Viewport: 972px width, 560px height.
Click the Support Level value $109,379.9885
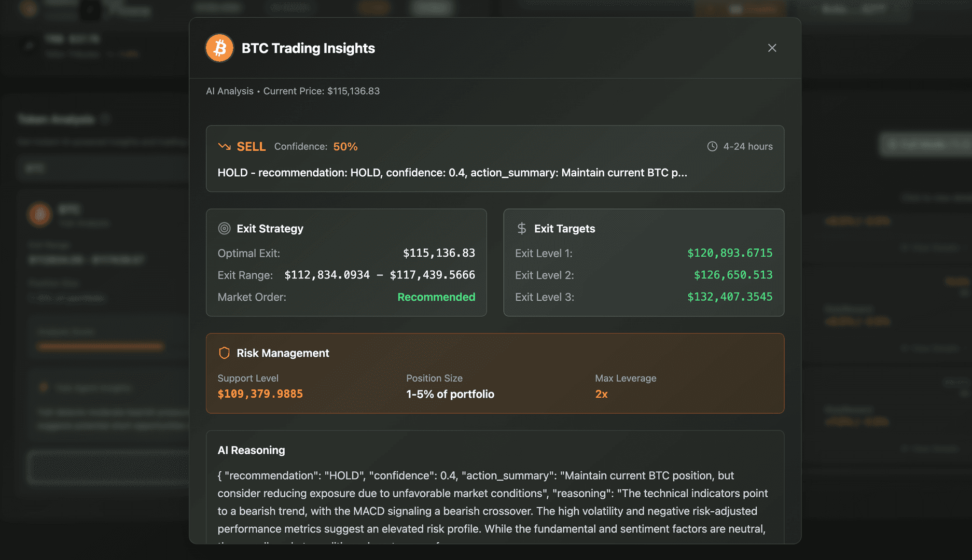[260, 394]
